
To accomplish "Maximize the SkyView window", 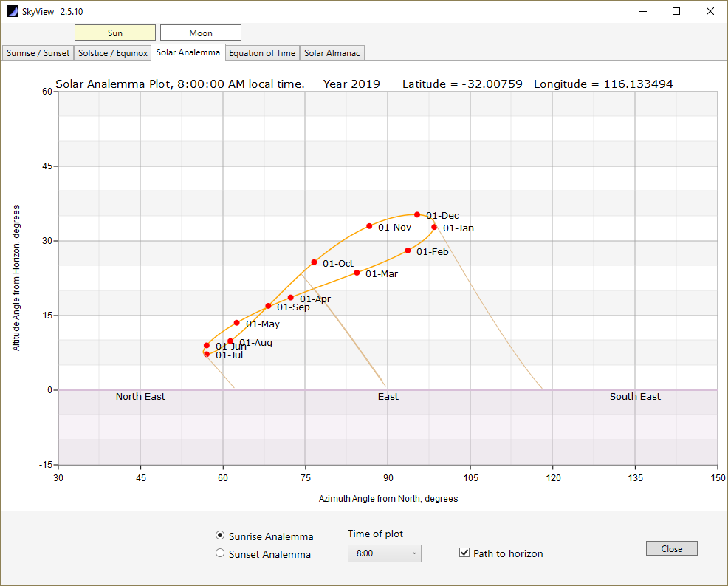I will pos(676,11).
